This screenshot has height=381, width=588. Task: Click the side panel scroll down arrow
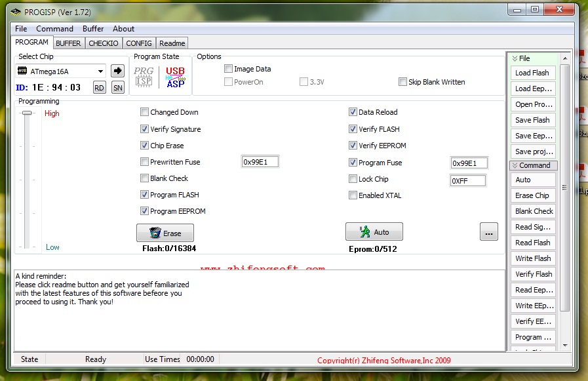(565, 346)
